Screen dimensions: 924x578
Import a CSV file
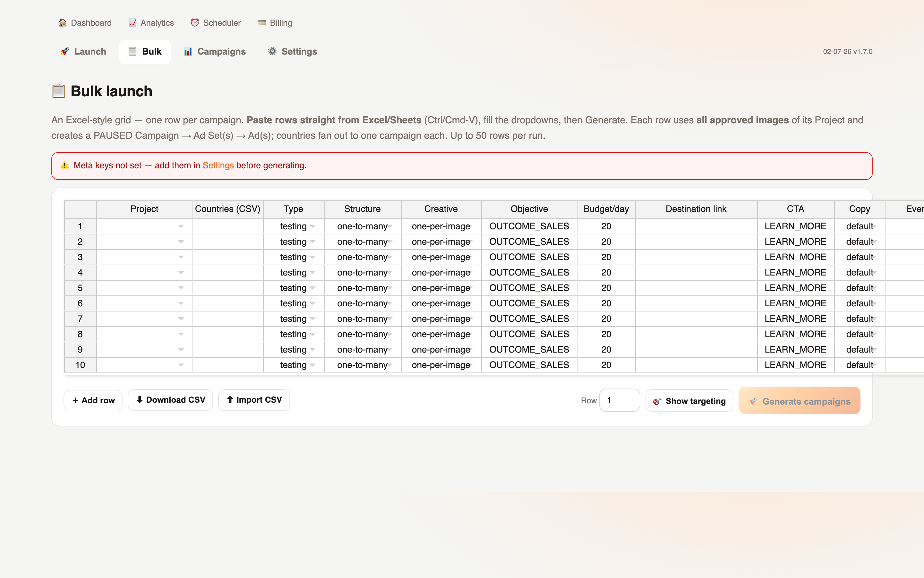click(254, 400)
